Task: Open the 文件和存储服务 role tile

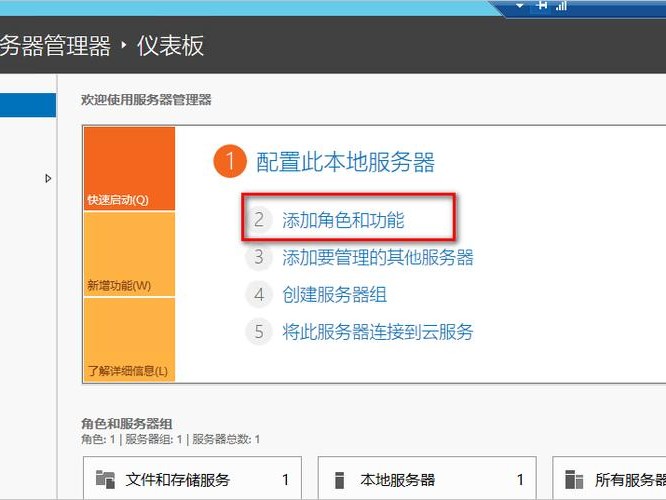Action: coord(192,478)
